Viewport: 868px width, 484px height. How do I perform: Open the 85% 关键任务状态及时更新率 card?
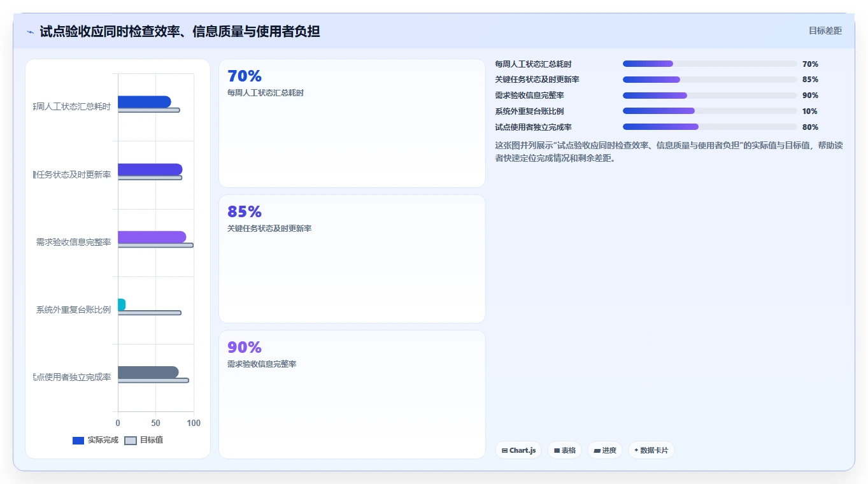[352, 259]
